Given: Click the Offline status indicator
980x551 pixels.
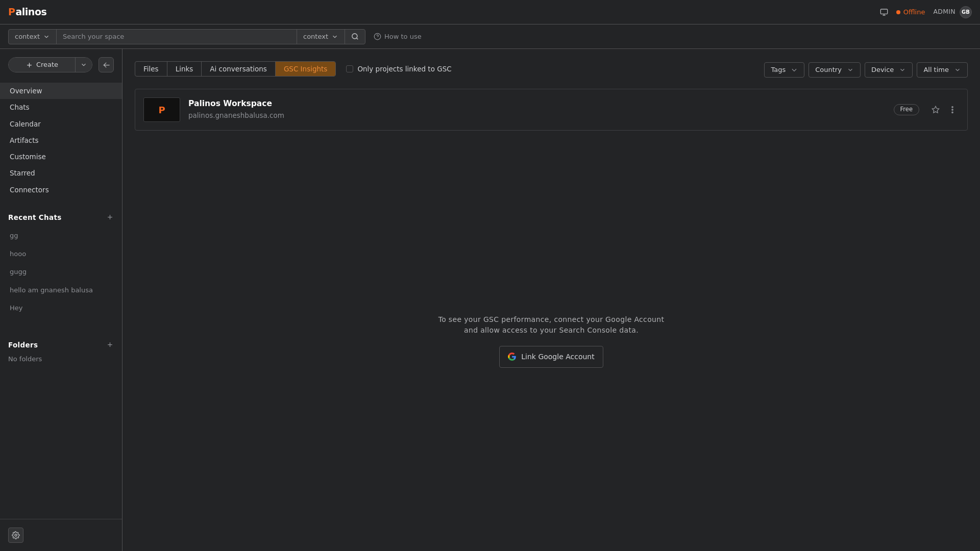Looking at the screenshot, I should tap(911, 12).
